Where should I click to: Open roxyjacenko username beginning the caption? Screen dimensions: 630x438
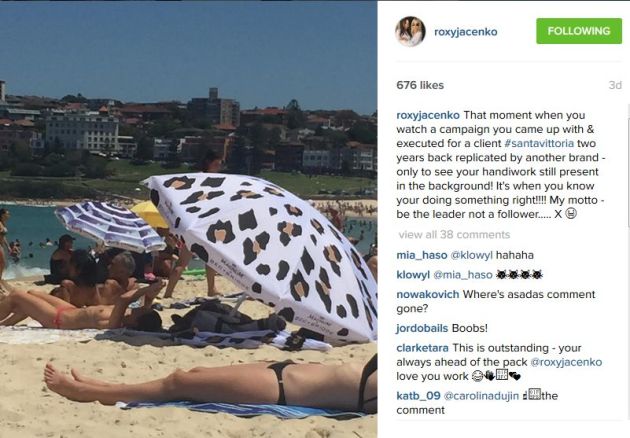click(428, 115)
